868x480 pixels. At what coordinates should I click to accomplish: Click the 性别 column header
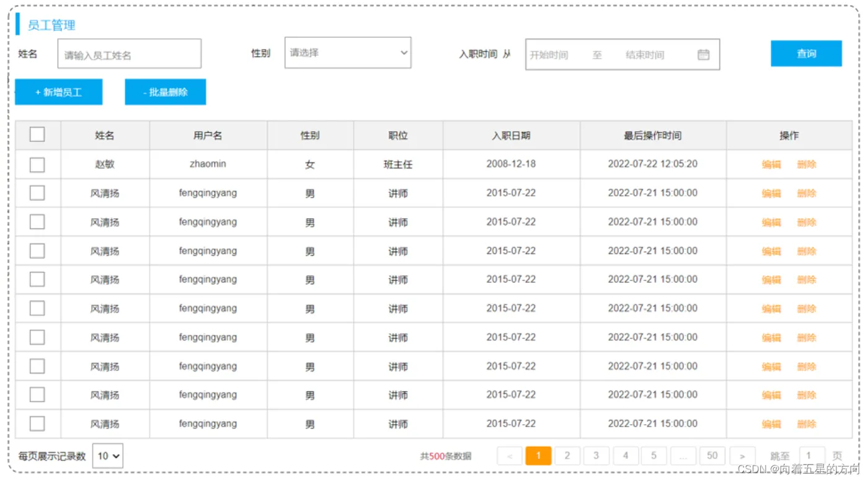tap(310, 135)
